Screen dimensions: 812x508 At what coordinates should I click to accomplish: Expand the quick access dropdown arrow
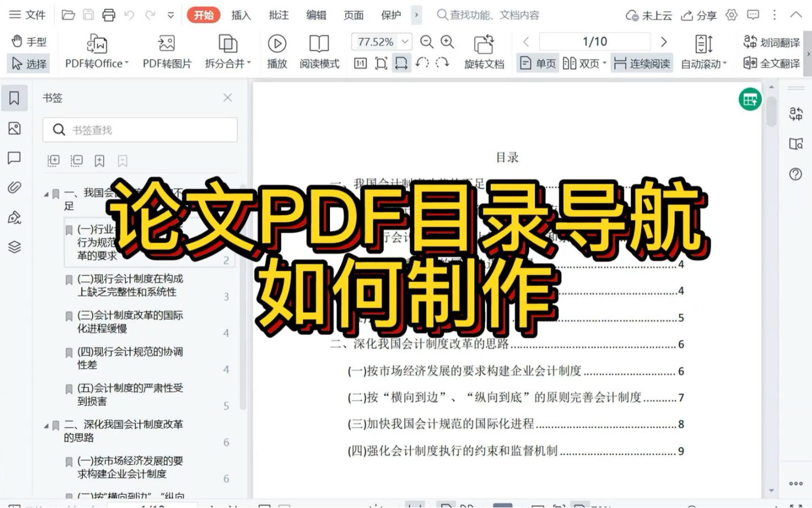[x=171, y=15]
